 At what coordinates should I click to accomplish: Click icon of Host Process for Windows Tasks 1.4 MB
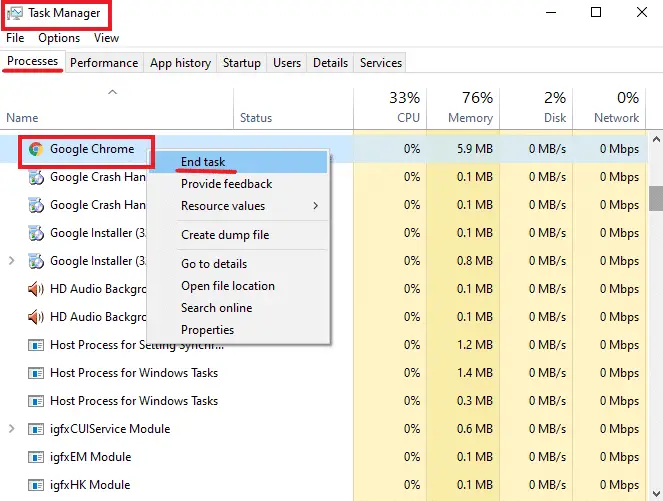[x=36, y=373]
